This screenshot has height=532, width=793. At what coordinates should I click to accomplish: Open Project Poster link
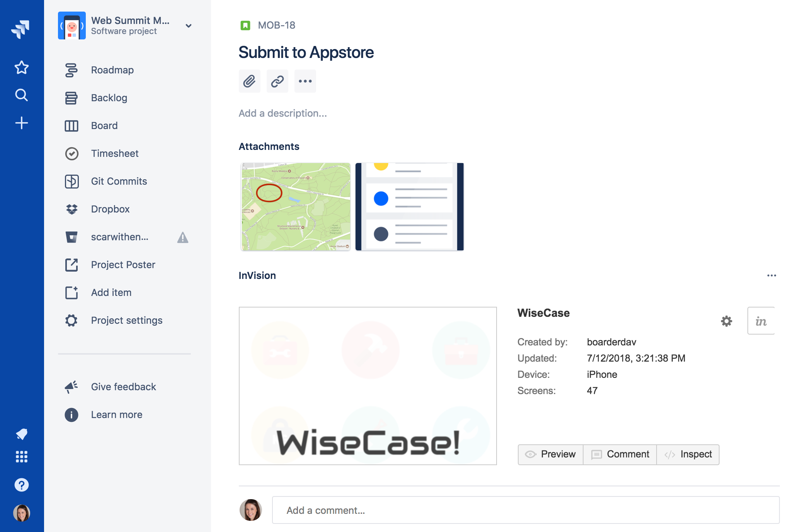(124, 265)
